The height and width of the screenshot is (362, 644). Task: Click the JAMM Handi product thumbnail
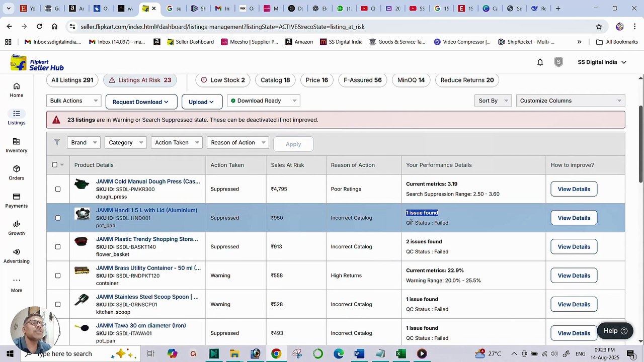(x=82, y=214)
